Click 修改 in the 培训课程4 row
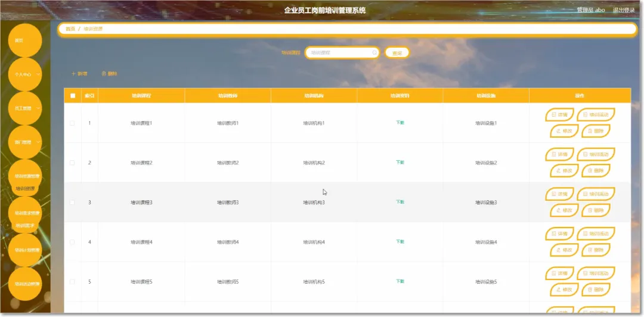This screenshot has height=317, width=644. [564, 250]
